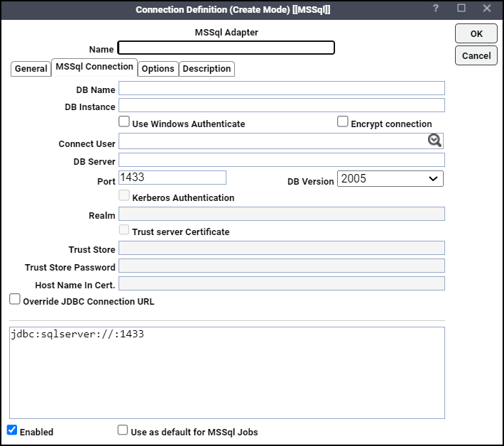504x446 pixels.
Task: Click the OK button
Action: (x=476, y=33)
